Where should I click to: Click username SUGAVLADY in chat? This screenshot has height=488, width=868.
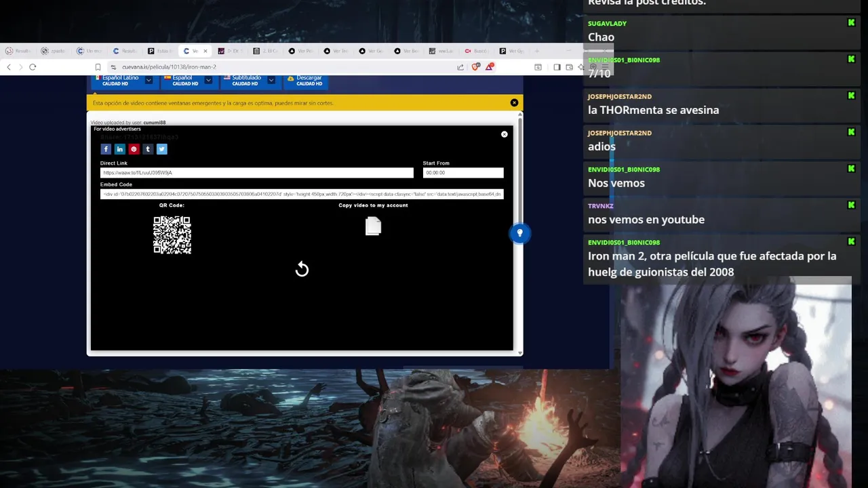(x=607, y=24)
